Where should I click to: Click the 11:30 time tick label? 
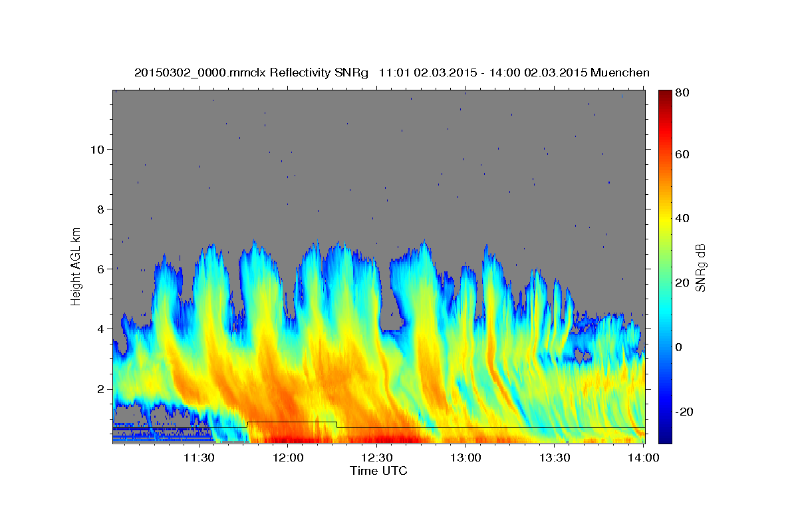coord(198,458)
